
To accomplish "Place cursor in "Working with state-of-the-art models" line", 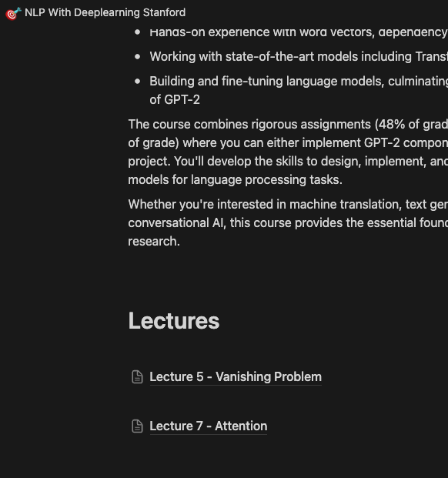I will click(299, 57).
